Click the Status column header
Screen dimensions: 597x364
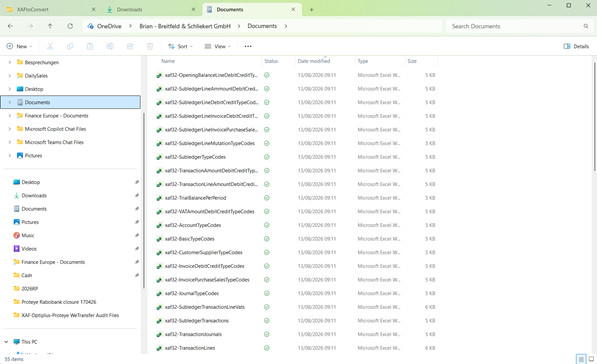coord(271,61)
